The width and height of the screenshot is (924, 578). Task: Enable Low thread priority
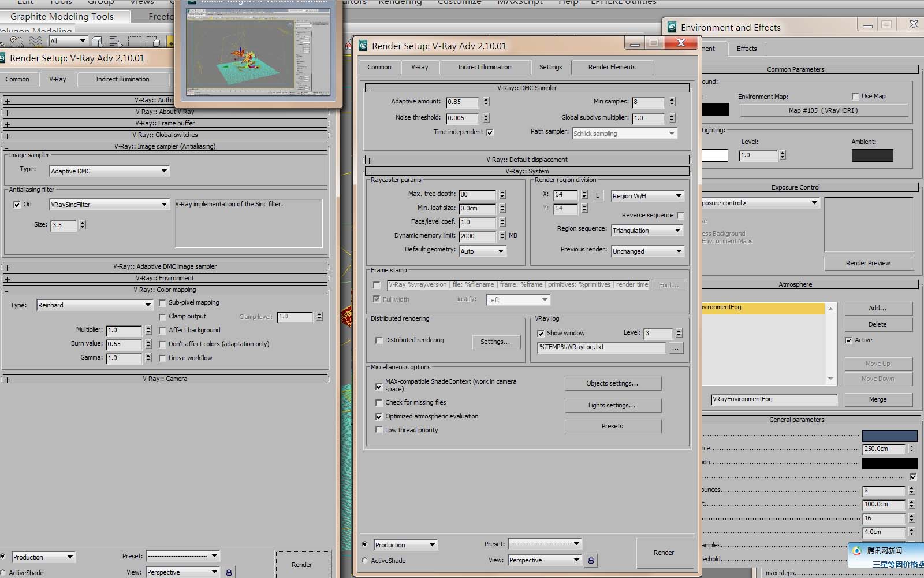point(379,431)
